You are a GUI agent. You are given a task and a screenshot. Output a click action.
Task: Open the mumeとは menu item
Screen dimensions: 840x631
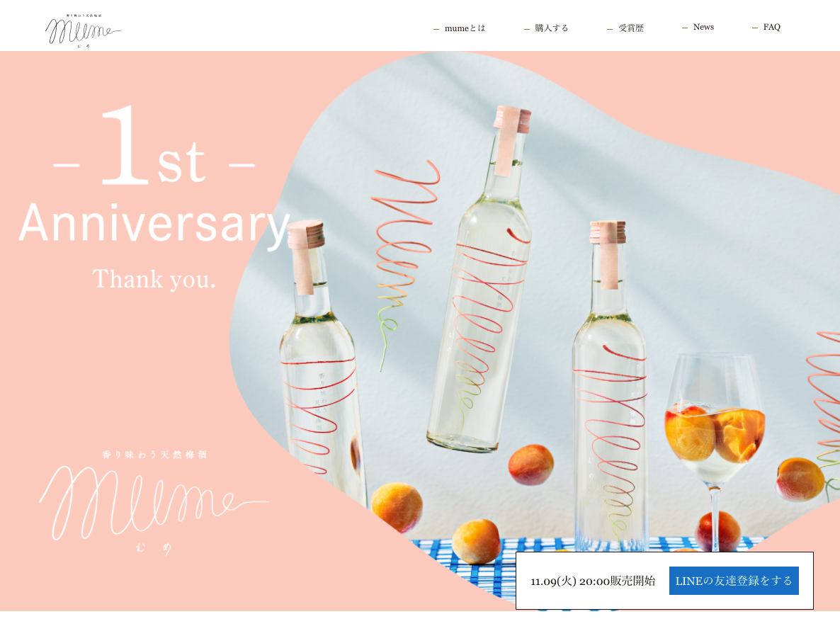click(x=465, y=28)
